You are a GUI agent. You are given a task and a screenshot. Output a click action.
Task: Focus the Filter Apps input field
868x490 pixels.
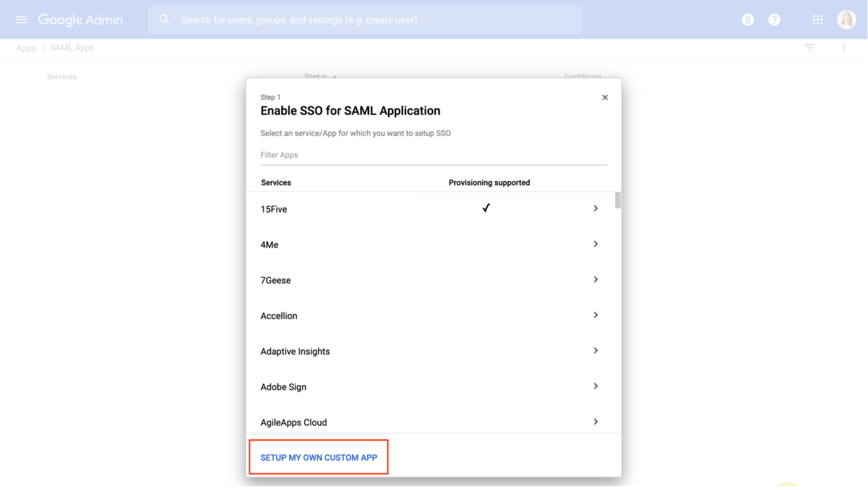433,155
